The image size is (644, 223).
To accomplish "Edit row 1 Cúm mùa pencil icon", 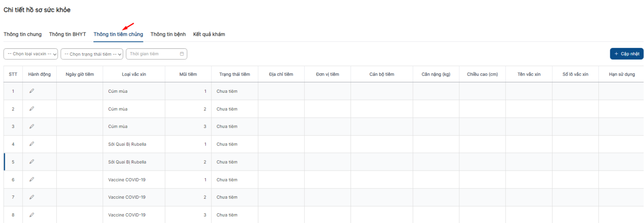I will pos(32,91).
